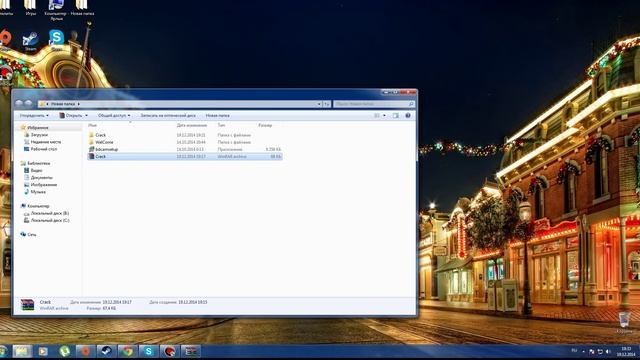The width and height of the screenshot is (640, 360).
Task: Select Компьютер in navigation pane
Action: click(38, 206)
